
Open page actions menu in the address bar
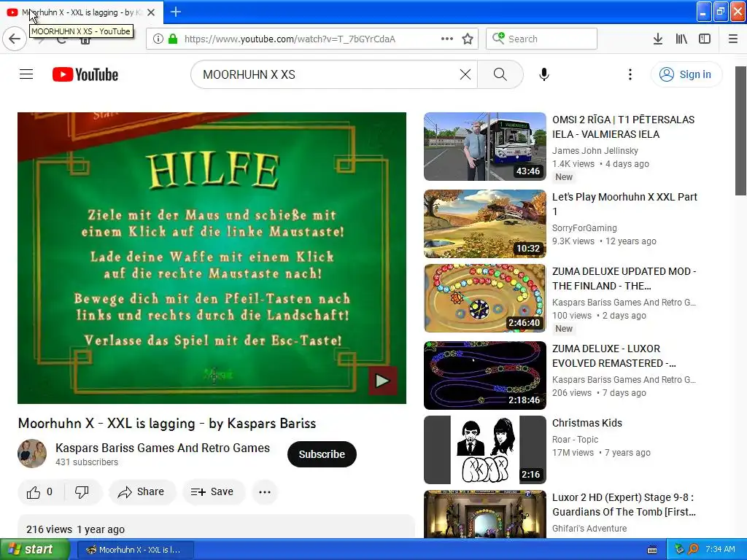pyautogui.click(x=447, y=39)
